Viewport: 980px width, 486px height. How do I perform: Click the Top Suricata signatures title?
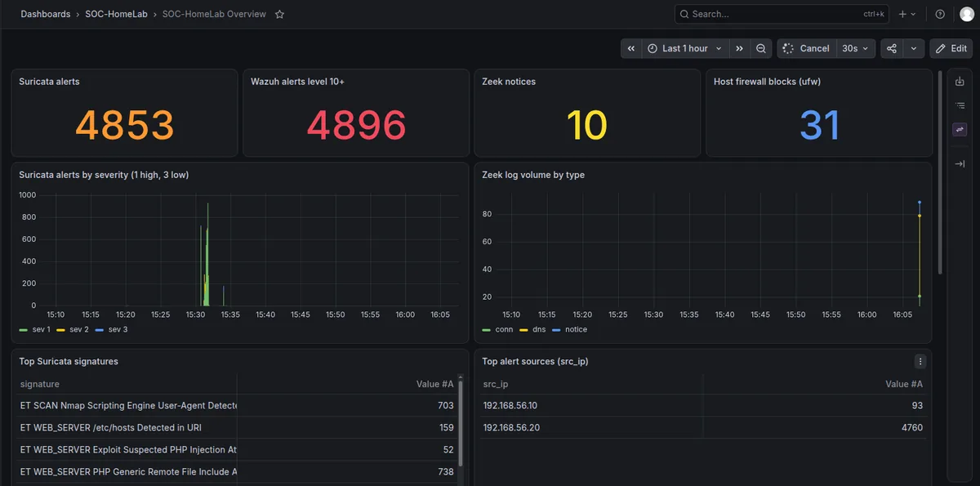tap(69, 361)
